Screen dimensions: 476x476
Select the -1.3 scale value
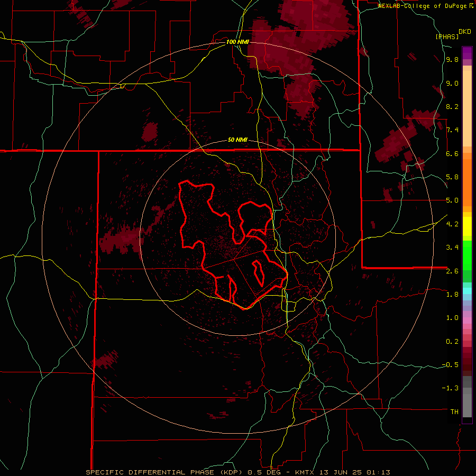[450, 388]
